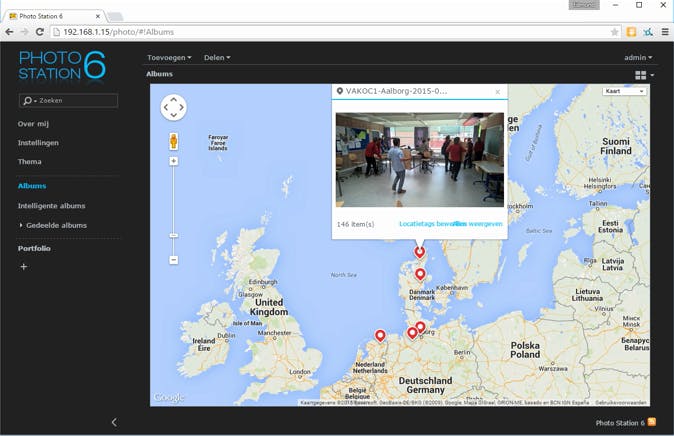Add a new portfolio with plus icon
The image size is (674, 436).
tap(24, 267)
